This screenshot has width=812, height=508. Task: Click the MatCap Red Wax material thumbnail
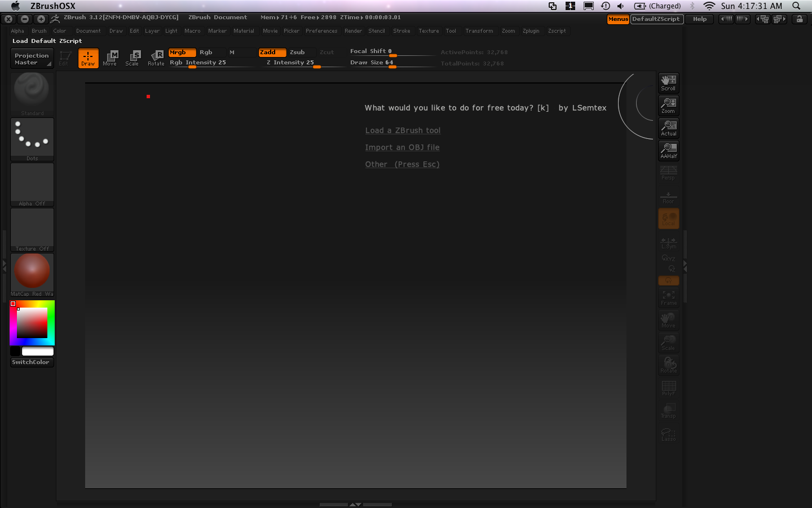32,271
